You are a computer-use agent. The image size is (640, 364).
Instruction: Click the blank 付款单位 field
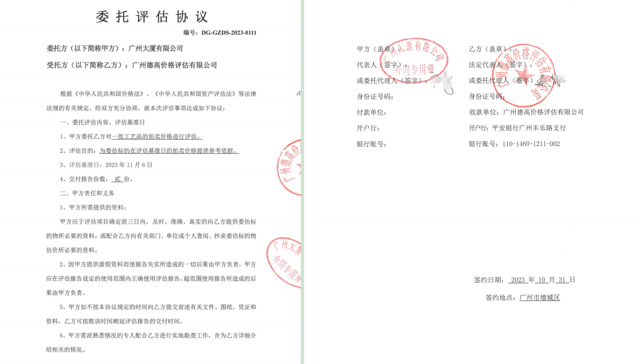(416, 112)
